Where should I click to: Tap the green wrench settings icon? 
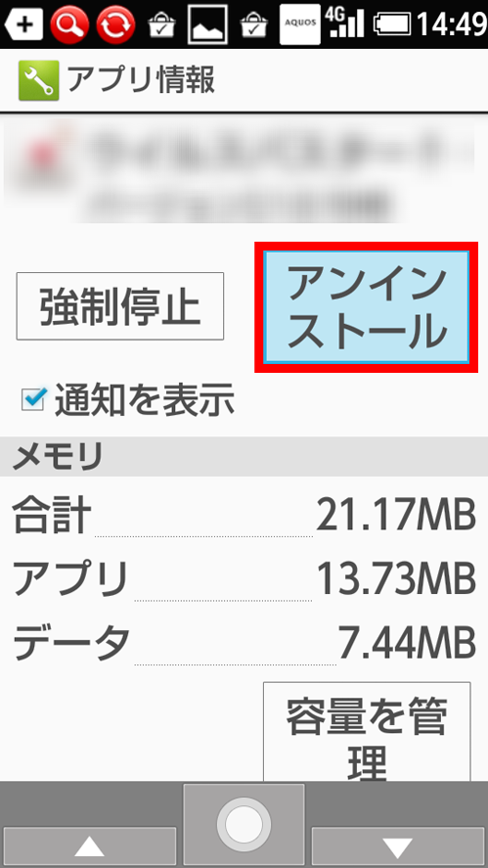pos(38,81)
